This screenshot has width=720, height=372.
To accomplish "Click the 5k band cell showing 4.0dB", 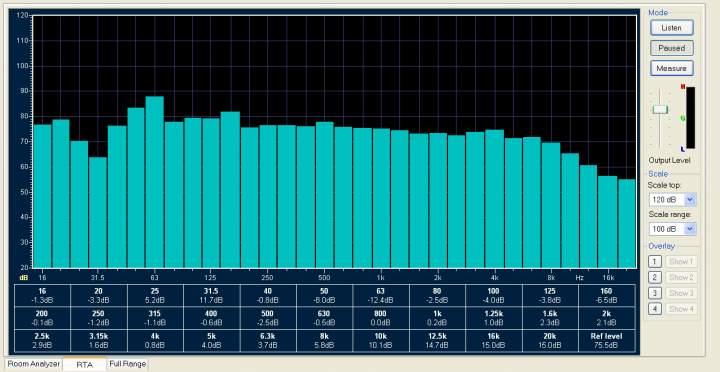I will [x=211, y=340].
